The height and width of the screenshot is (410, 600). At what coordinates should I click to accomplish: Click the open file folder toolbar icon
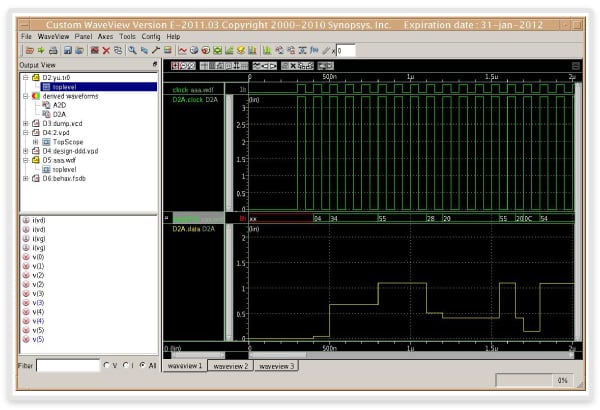[28, 50]
